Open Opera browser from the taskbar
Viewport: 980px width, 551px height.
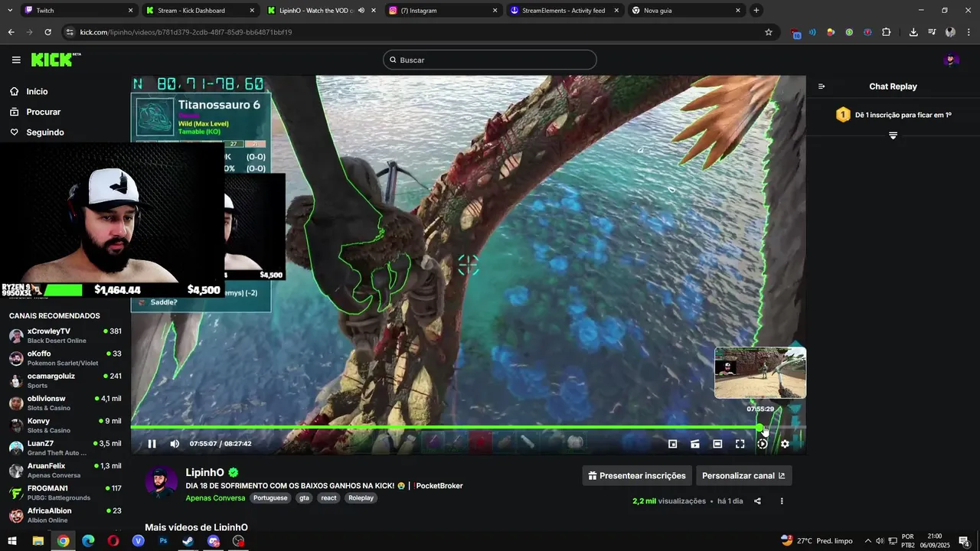click(113, 541)
